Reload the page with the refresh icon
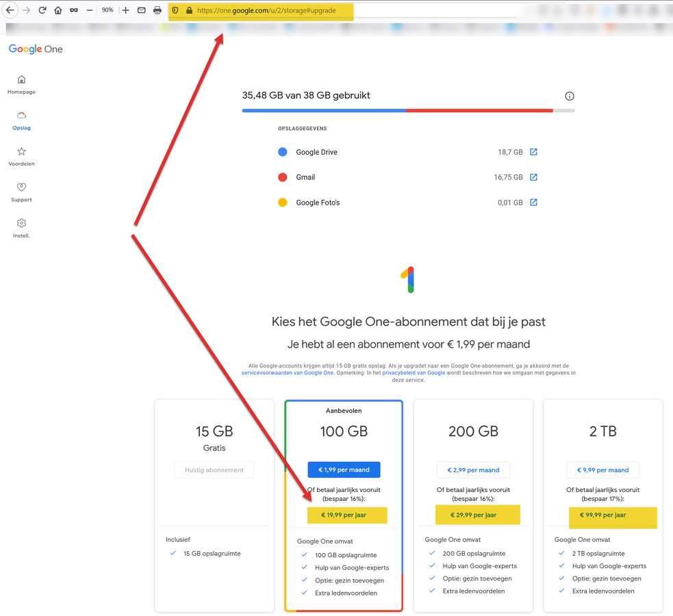Viewport: 673px width, 616px height. click(42, 10)
